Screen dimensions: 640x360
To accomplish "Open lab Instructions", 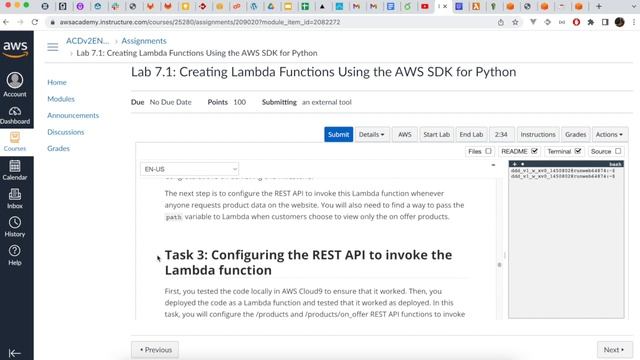I will point(538,134).
